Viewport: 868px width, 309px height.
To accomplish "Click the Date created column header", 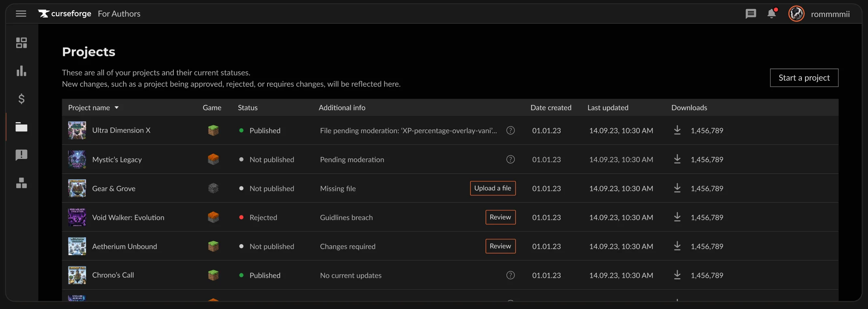I will pos(551,107).
